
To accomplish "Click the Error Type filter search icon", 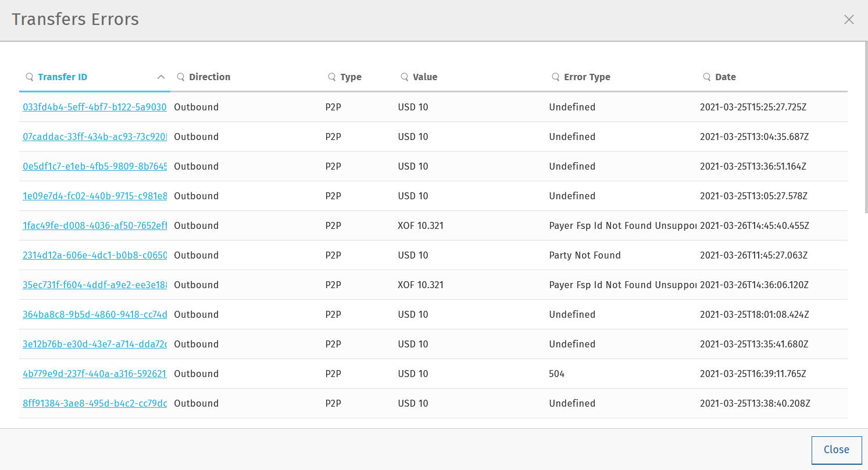I will pyautogui.click(x=556, y=77).
